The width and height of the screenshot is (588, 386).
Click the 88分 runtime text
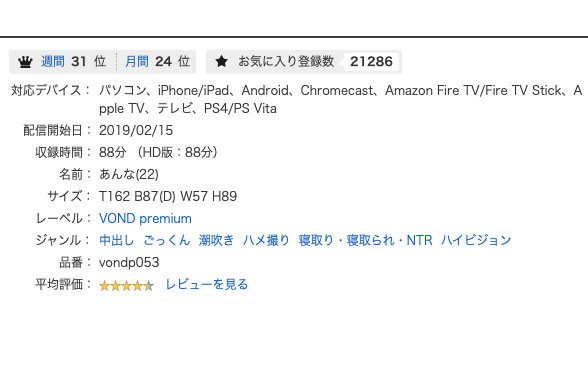(112, 152)
